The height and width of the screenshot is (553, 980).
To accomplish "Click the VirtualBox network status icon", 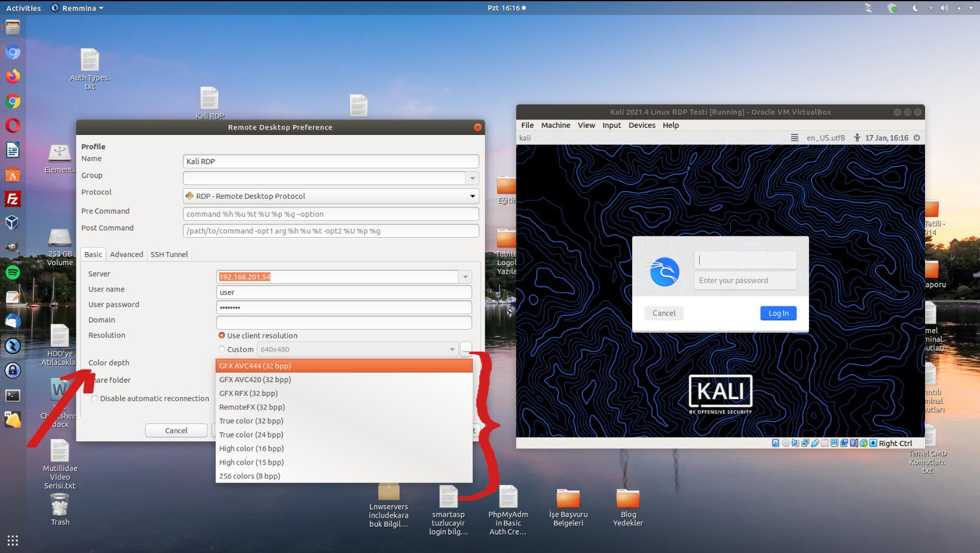I will tap(805, 443).
